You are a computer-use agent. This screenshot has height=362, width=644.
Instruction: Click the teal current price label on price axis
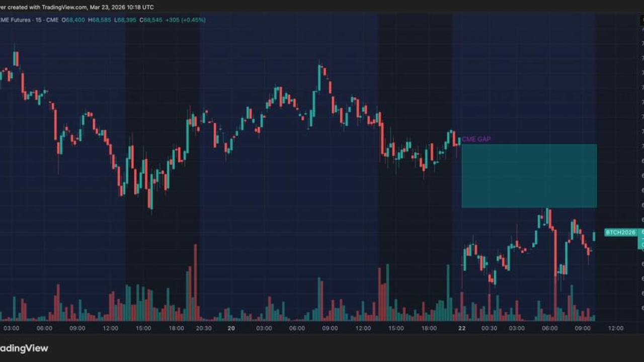click(x=641, y=239)
